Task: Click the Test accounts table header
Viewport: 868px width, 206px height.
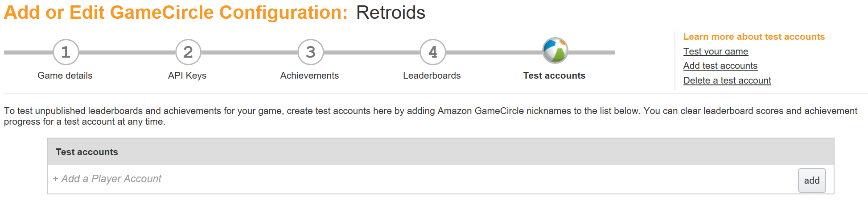Action: pos(87,152)
